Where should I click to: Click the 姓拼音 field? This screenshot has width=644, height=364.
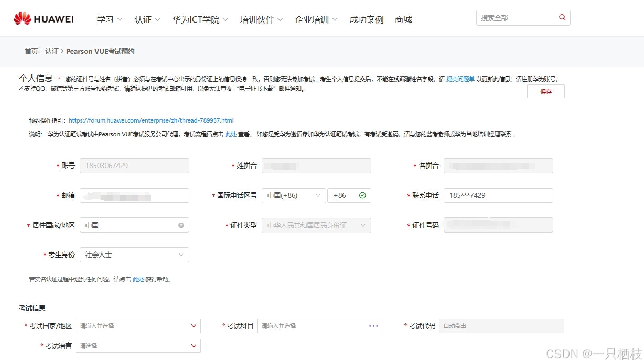click(316, 166)
